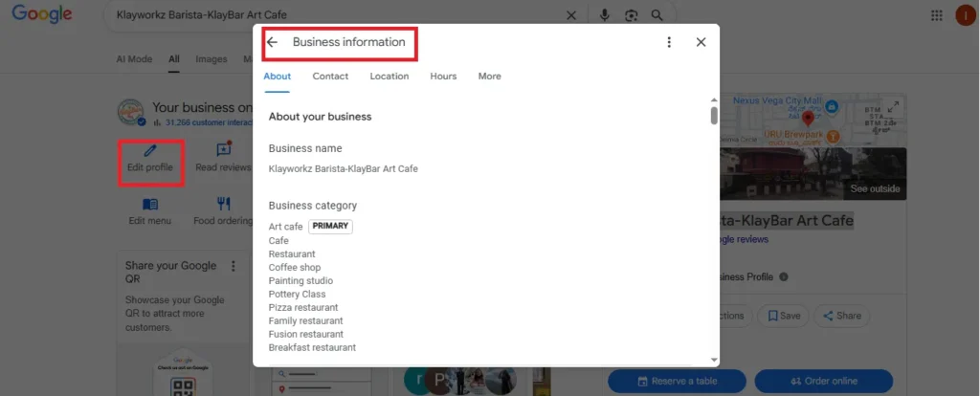The width and height of the screenshot is (980, 396).
Task: Select the AI Mode search tab
Action: point(134,59)
